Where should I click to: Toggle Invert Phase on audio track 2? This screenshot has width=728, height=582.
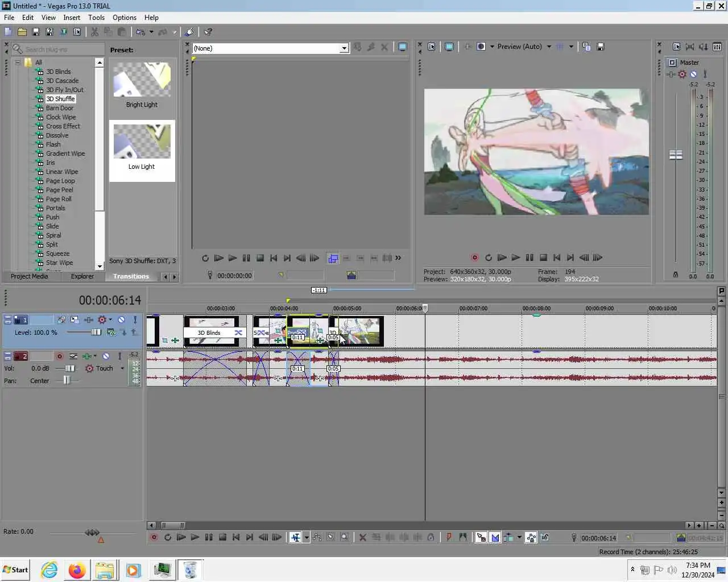[73, 356]
